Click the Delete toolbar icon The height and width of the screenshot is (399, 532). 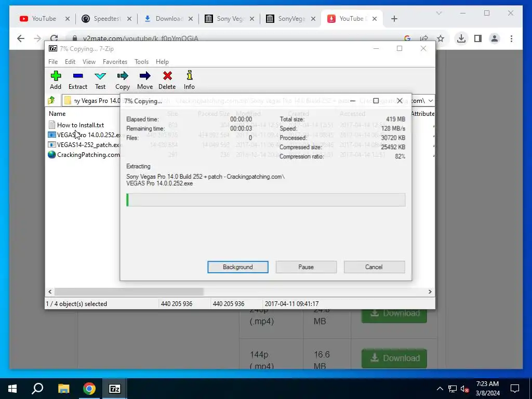(167, 80)
